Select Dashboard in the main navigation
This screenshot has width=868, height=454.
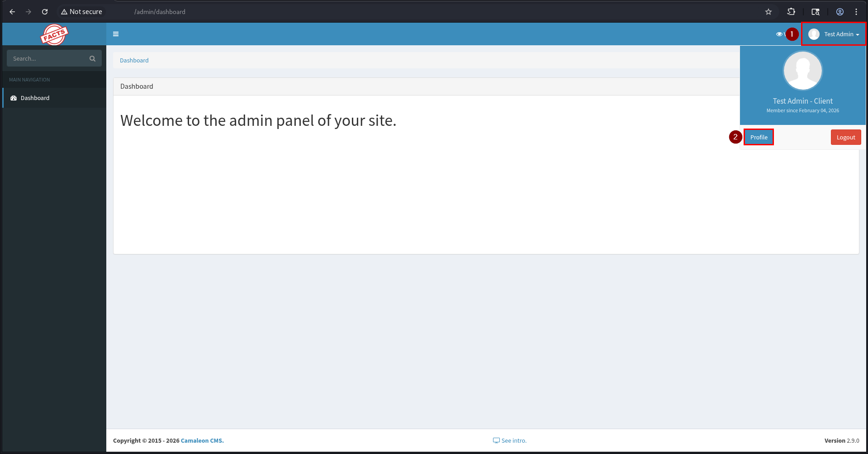(35, 98)
